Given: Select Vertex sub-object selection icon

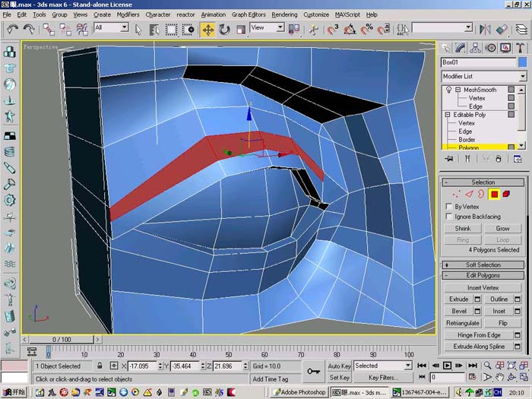Looking at the screenshot, I should [457, 194].
